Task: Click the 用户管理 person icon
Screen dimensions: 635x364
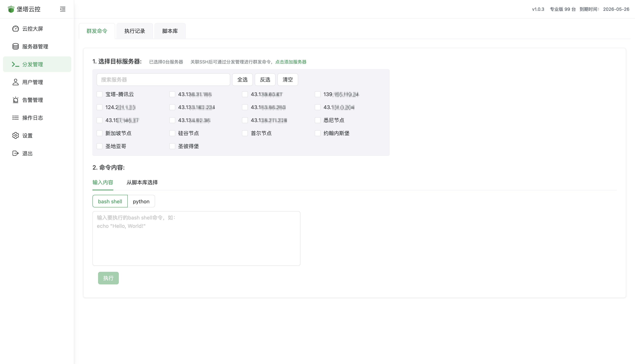Action: tap(16, 82)
